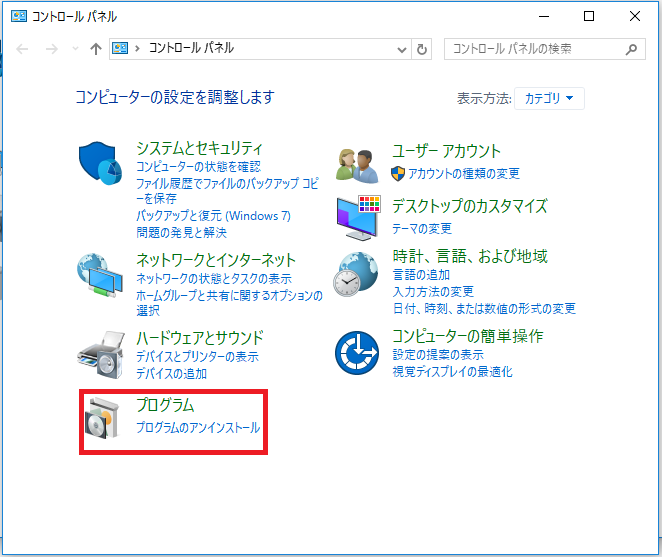The height and width of the screenshot is (557, 662).
Task: Maximize the Control Panel window
Action: [x=589, y=16]
